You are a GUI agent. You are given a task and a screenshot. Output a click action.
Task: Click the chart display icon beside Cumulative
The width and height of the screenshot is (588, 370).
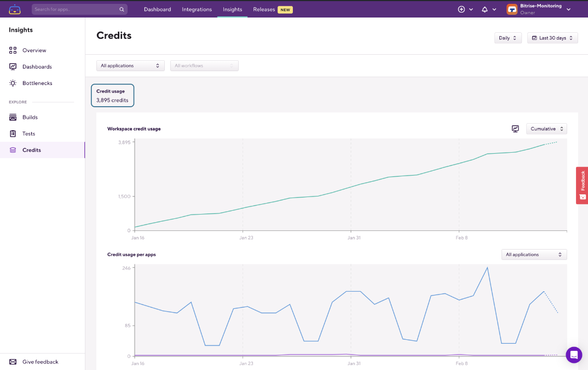[x=515, y=129]
